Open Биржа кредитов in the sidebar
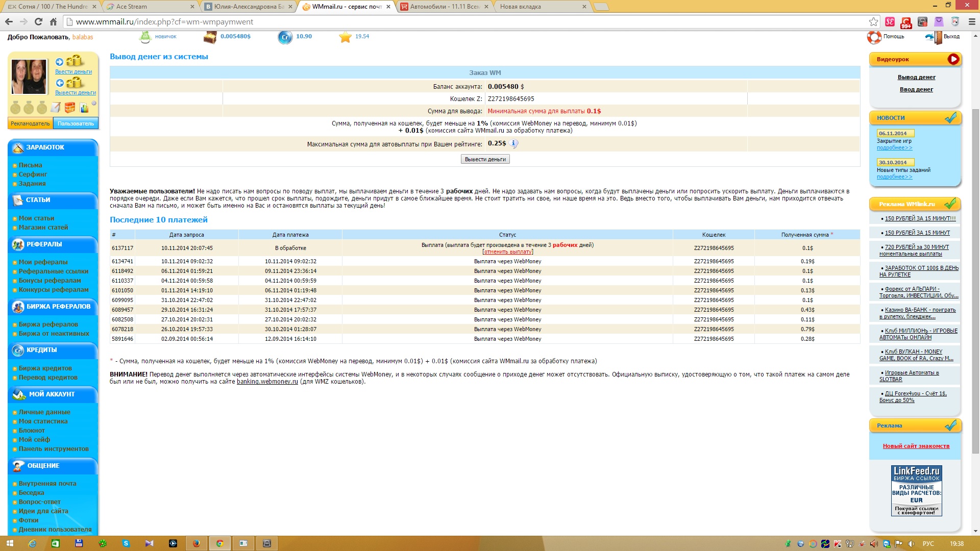 tap(45, 368)
